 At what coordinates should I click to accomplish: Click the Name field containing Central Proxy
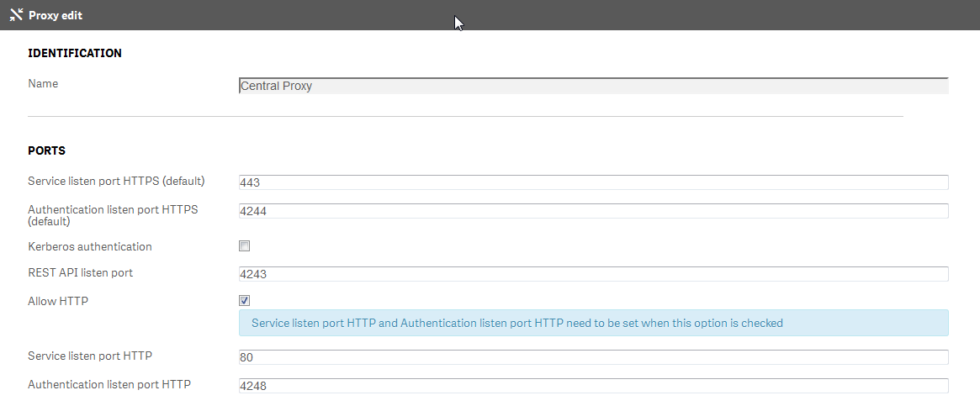coord(593,86)
